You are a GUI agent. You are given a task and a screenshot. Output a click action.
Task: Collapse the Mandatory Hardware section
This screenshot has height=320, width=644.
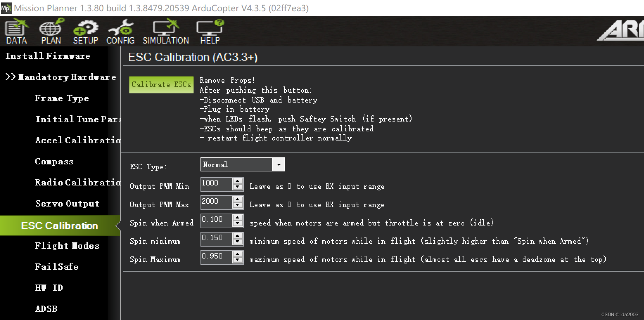click(61, 77)
